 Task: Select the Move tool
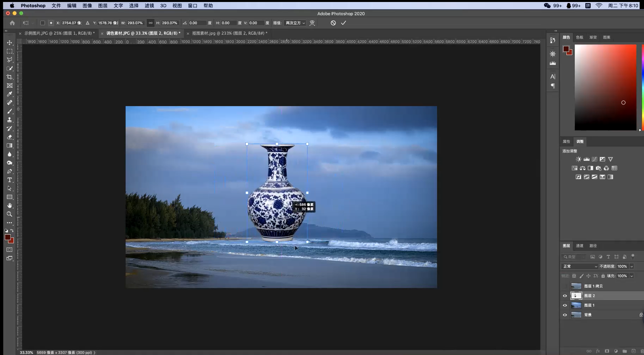click(10, 43)
